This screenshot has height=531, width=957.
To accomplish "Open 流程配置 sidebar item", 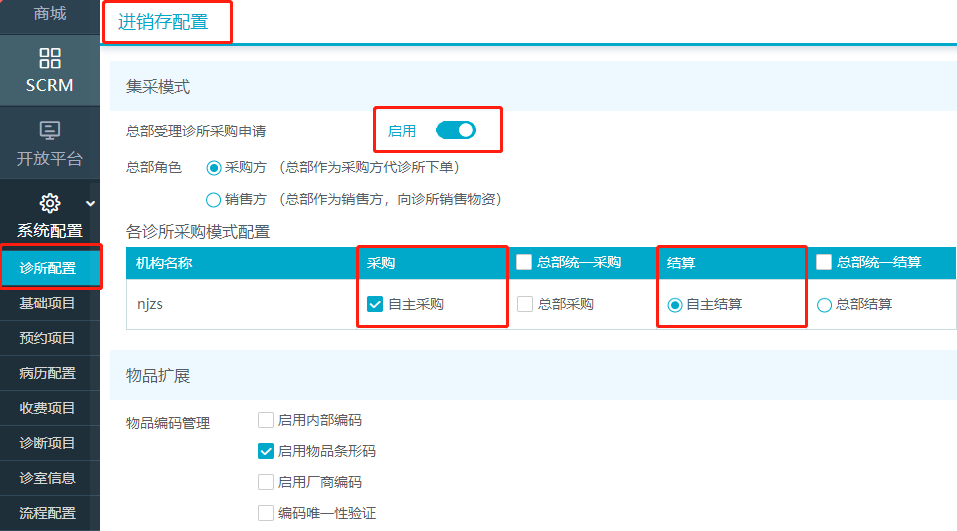I will tap(49, 513).
